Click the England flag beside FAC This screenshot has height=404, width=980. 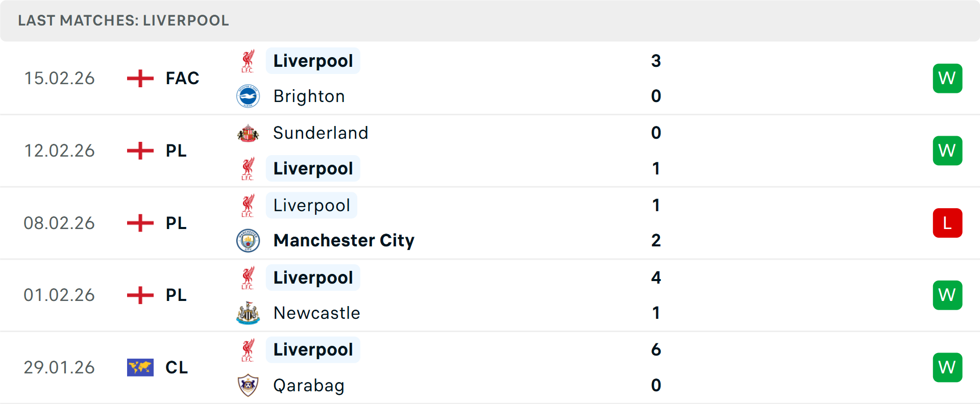pos(139,78)
